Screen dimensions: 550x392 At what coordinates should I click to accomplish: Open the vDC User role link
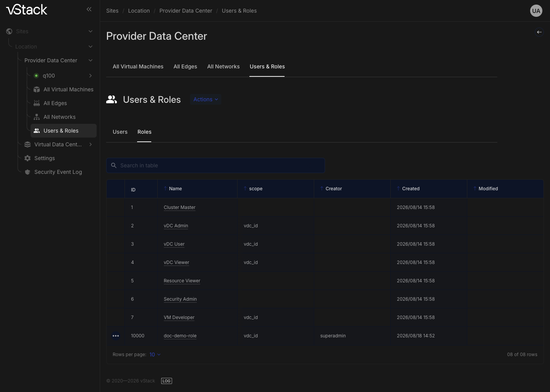click(174, 244)
